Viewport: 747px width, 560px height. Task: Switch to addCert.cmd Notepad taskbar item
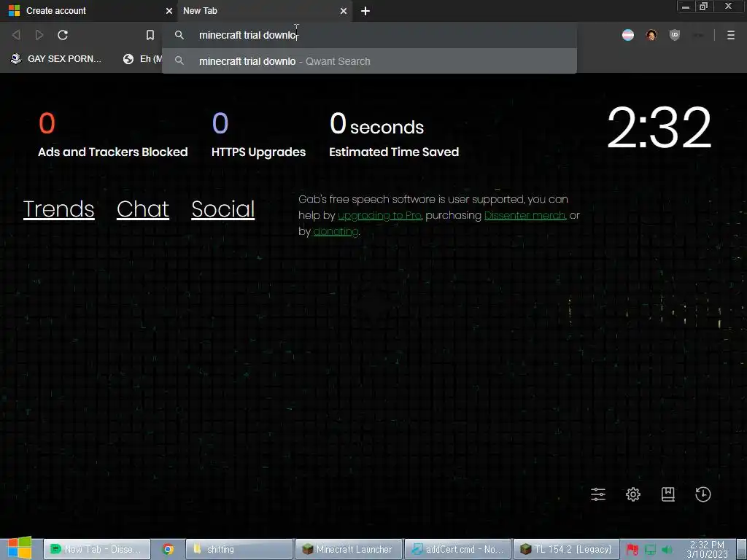pyautogui.click(x=458, y=549)
